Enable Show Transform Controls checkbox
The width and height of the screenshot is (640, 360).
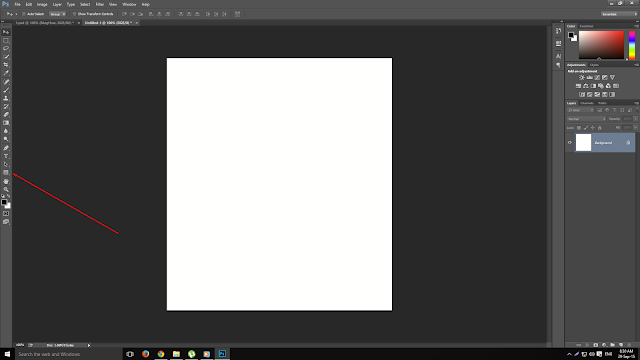[74, 14]
